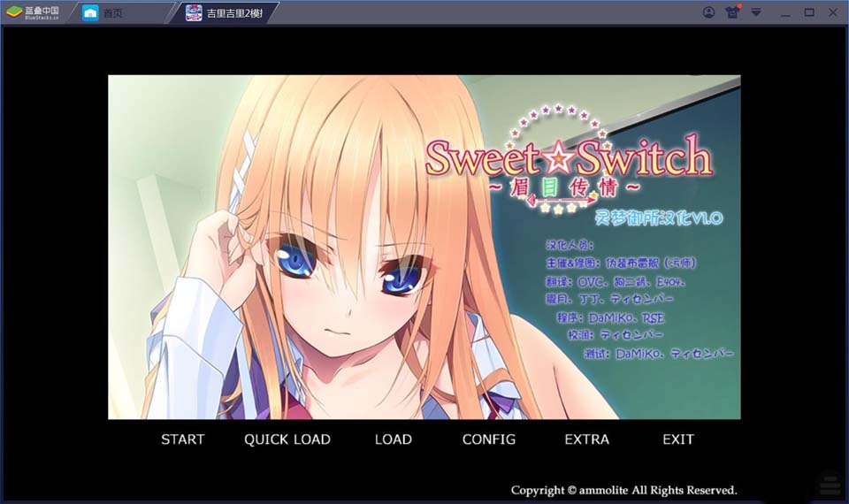
Task: Click the ammolite copyright text
Action: [x=623, y=490]
